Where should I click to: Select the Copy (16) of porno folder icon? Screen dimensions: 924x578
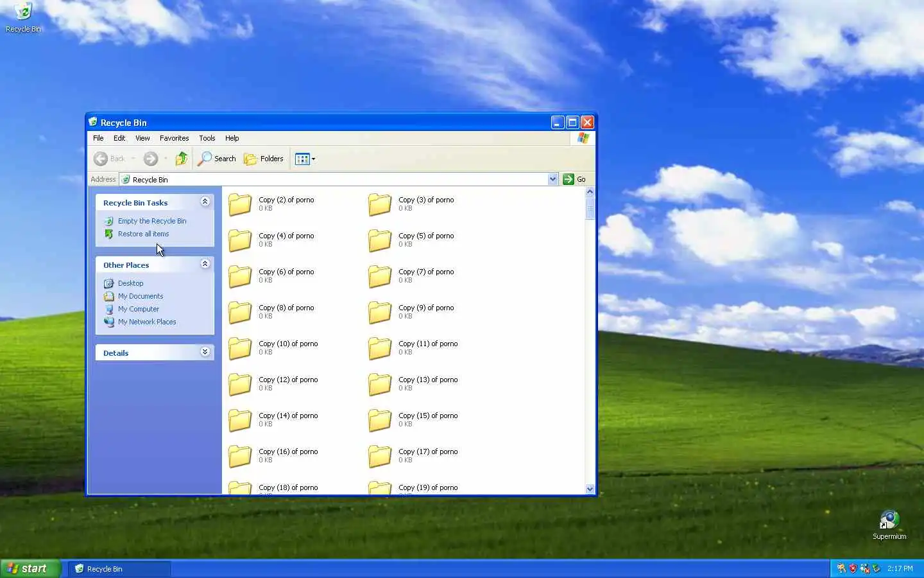[241, 456]
